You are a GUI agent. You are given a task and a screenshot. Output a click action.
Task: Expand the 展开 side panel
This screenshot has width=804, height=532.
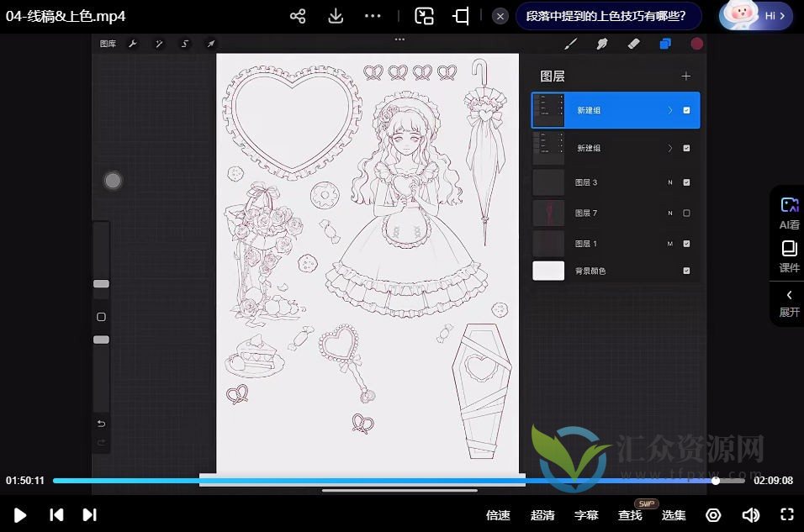[789, 303]
